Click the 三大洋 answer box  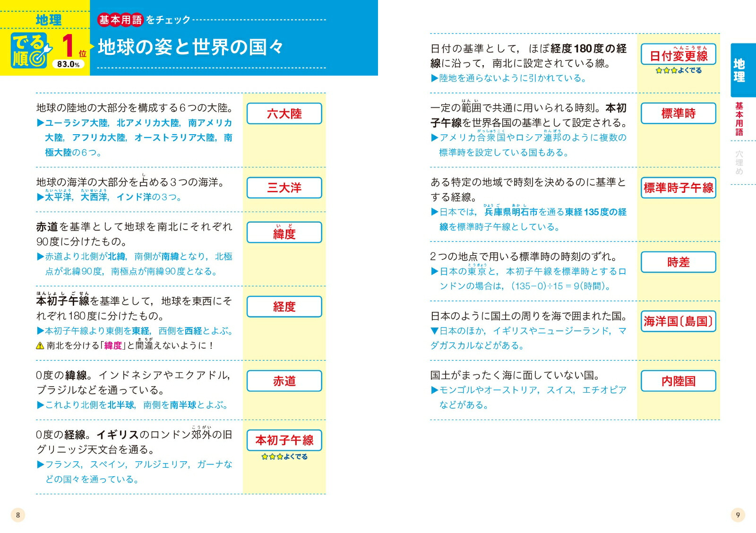click(x=284, y=188)
